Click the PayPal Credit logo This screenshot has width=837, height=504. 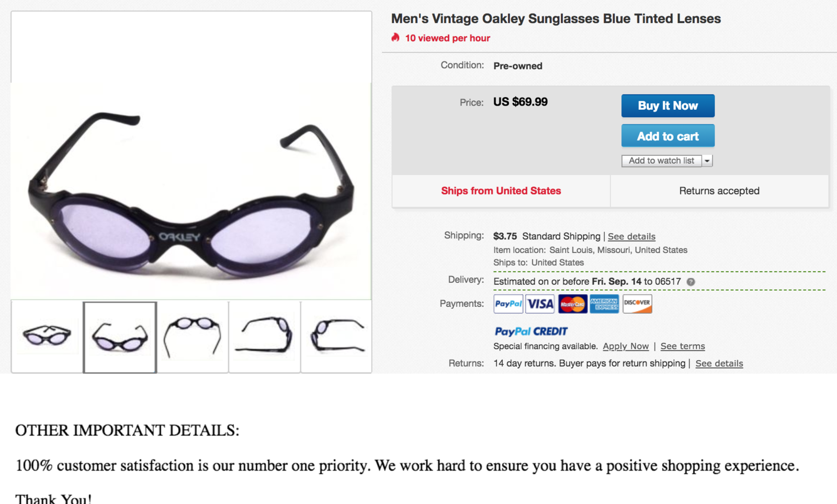coord(531,331)
